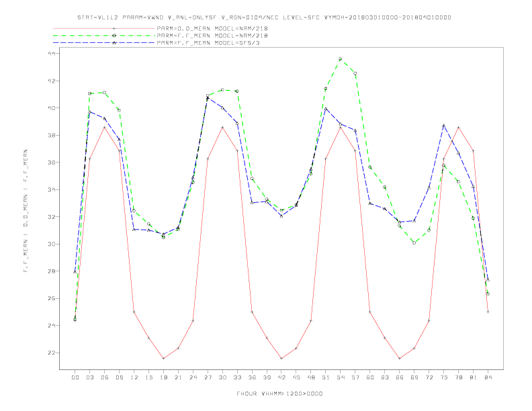Screen dimensions: 532x411
Task: Click x-axis forecast hour label 45
Action: pyautogui.click(x=296, y=377)
